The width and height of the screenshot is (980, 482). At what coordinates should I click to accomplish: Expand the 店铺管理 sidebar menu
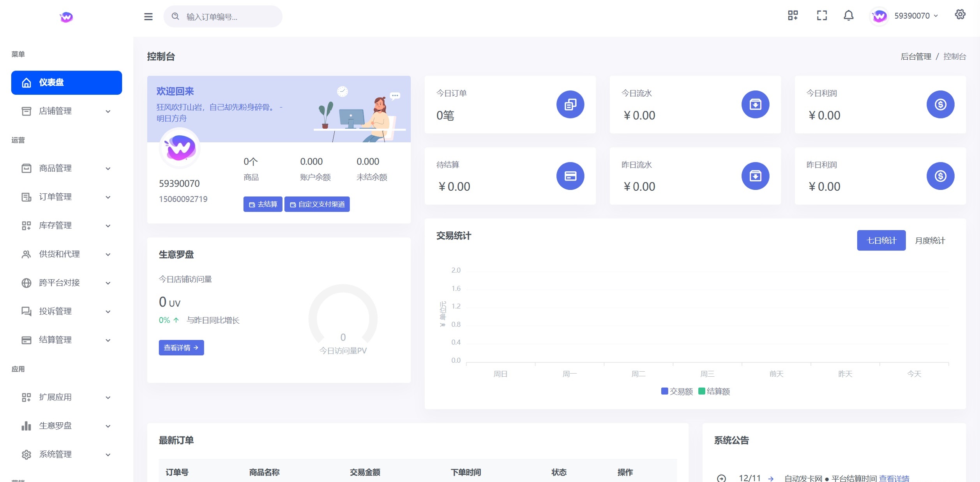click(x=67, y=111)
